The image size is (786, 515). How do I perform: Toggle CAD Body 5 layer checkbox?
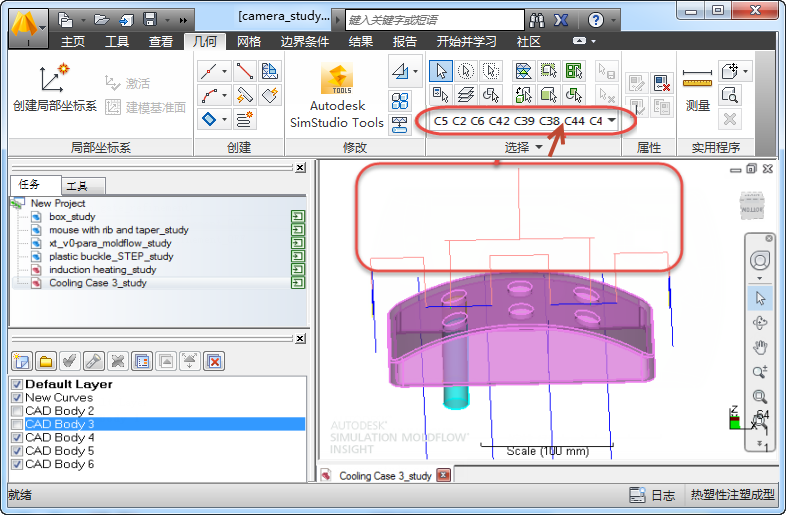[x=17, y=451]
